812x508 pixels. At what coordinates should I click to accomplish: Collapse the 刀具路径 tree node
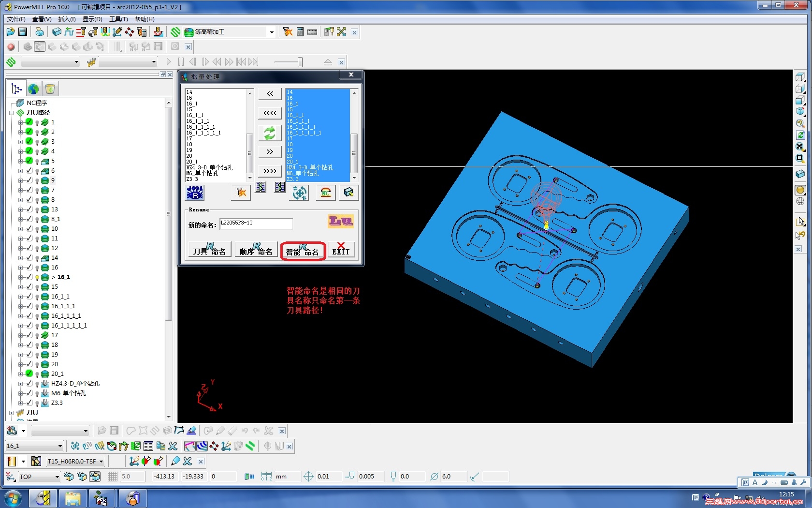(11, 113)
